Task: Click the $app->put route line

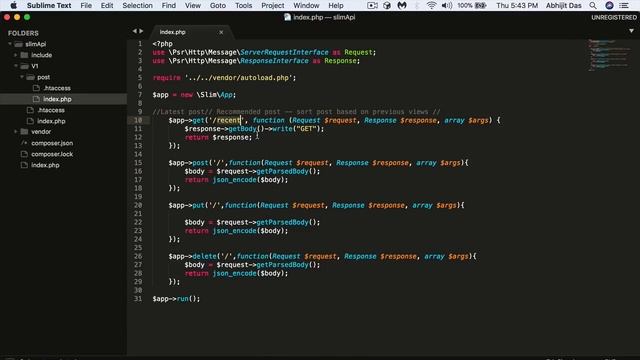Action: click(x=316, y=205)
